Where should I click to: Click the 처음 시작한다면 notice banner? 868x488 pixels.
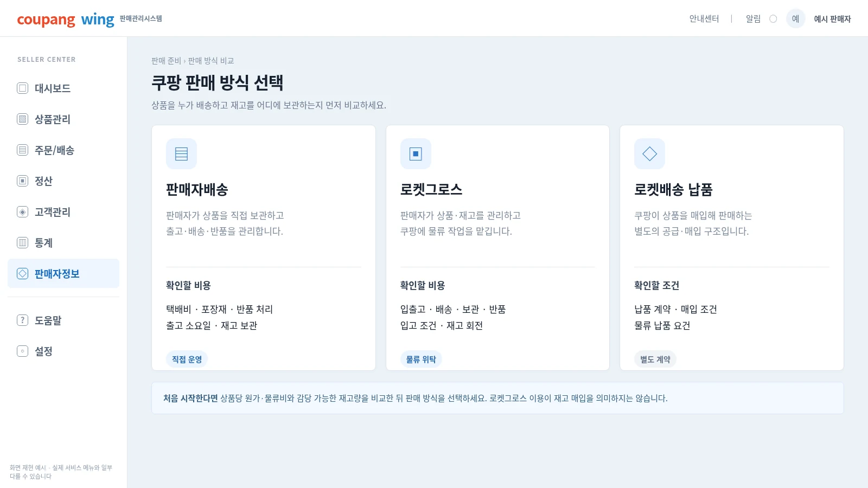point(497,398)
